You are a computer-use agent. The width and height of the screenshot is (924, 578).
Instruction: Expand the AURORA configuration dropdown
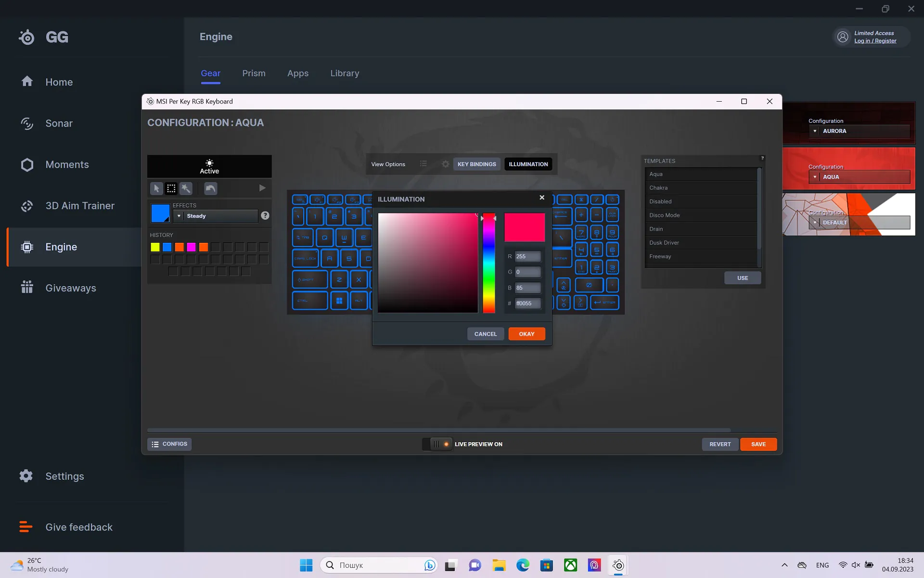[860, 131]
